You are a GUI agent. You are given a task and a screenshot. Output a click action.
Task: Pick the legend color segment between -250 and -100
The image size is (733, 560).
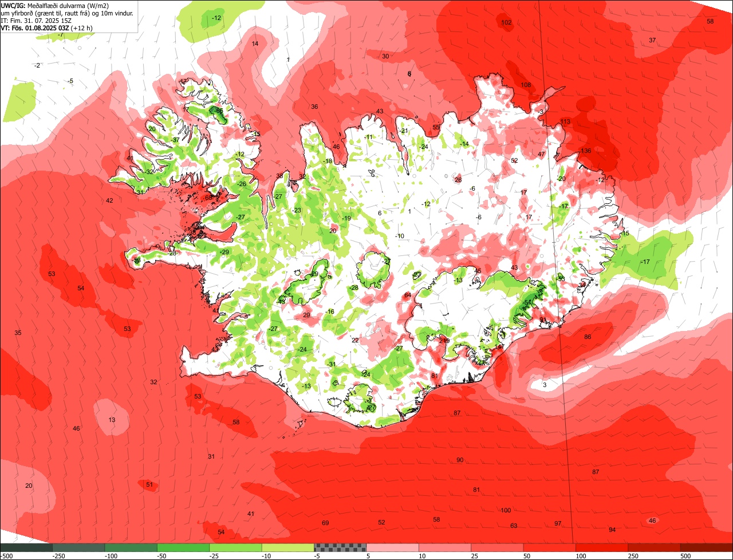(x=78, y=548)
